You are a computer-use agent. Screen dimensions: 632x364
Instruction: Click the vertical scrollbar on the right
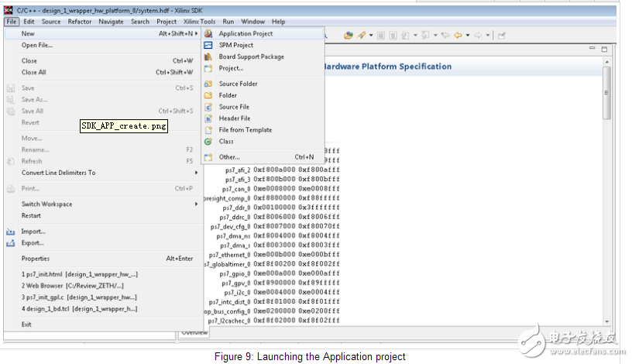606,93
